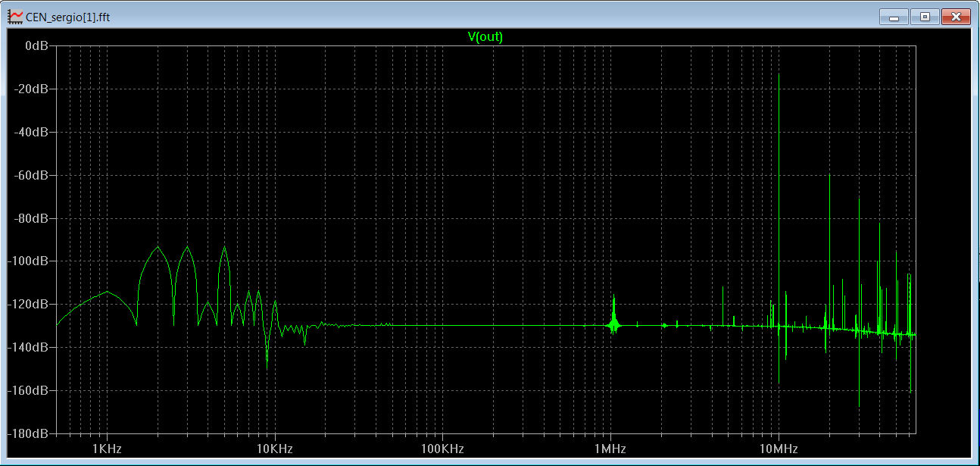Click the 10MHz horizontal axis label
This screenshot has width=980, height=466.
779,449
